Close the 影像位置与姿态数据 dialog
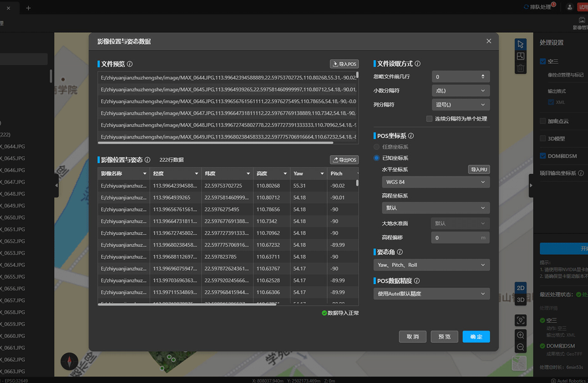The height and width of the screenshot is (383, 588). (x=489, y=41)
